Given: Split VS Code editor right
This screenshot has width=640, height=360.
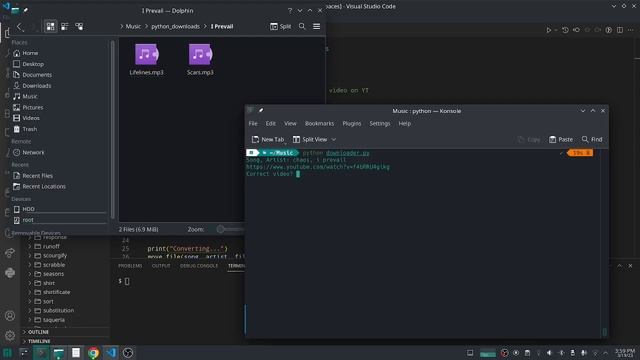Looking at the screenshot, I should click(x=620, y=30).
